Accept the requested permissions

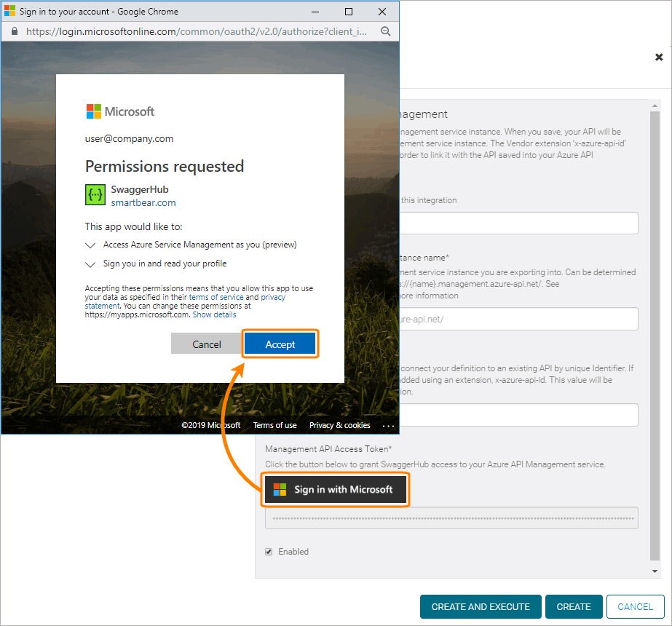coord(280,344)
